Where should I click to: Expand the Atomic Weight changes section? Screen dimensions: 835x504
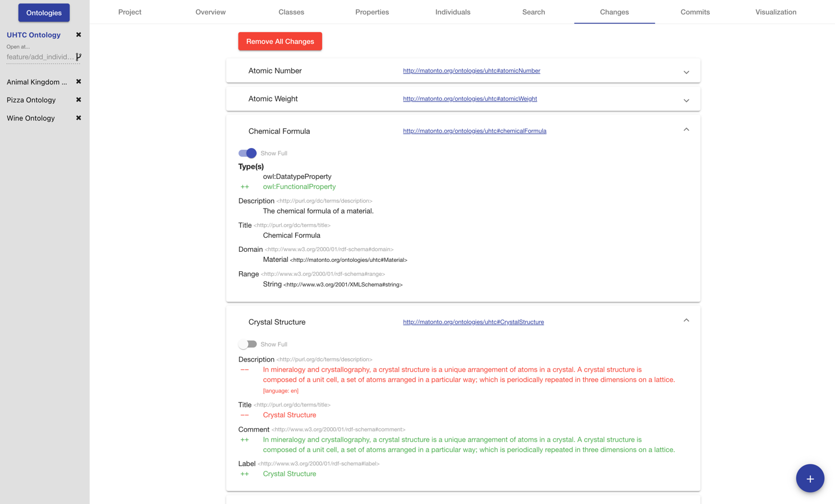(x=686, y=100)
